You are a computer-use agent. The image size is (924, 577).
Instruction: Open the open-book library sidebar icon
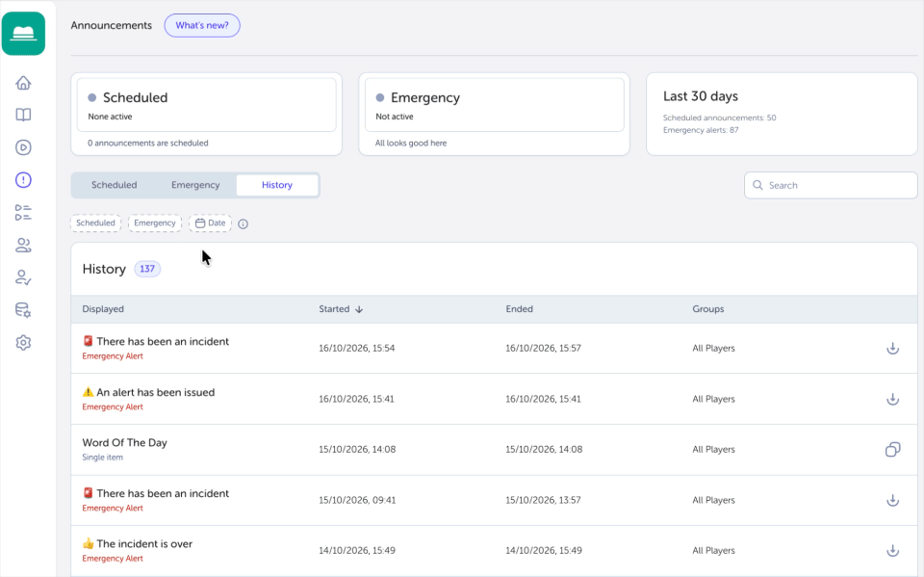pos(23,115)
